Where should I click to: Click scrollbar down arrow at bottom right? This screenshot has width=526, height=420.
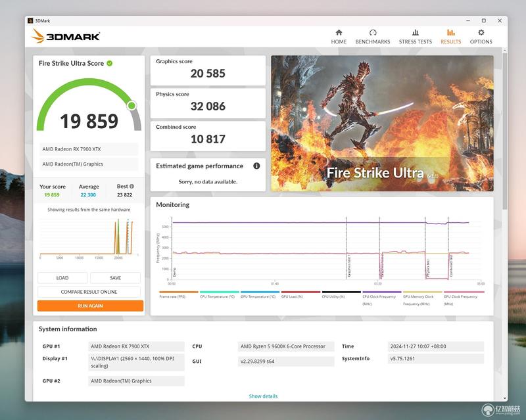[505, 398]
